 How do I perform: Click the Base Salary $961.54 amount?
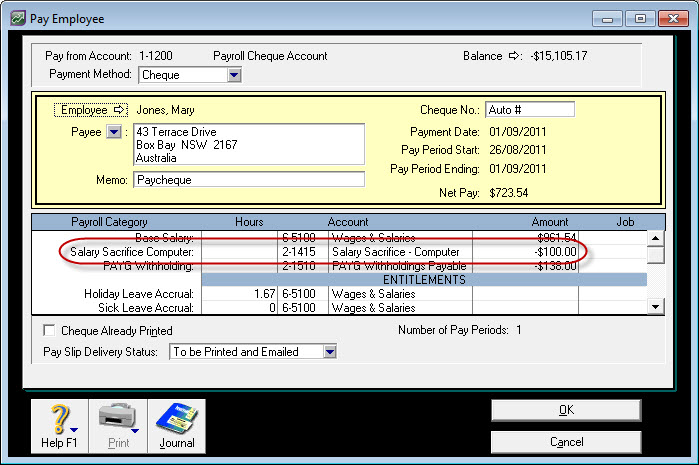(x=556, y=238)
